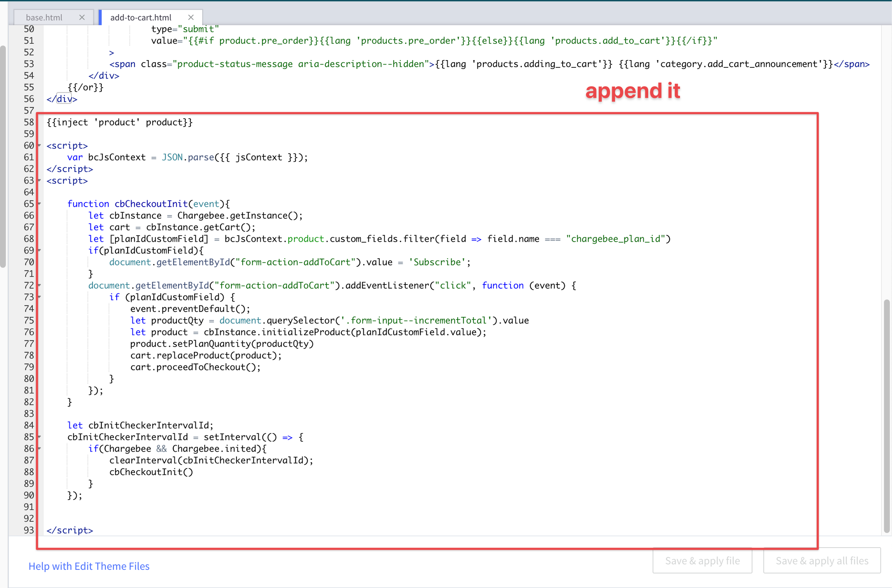The image size is (892, 588).
Task: Collapse the script block at line 63
Action: click(x=40, y=180)
